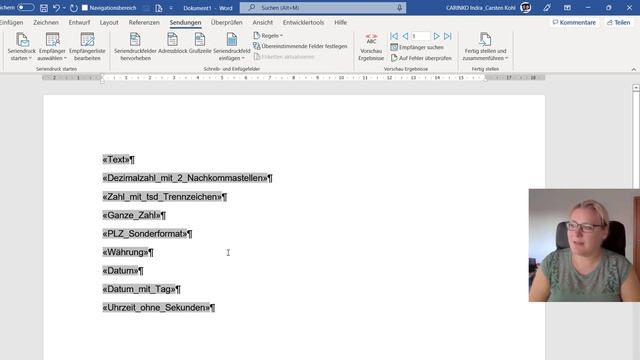Switch to the Zeichnen tab

coord(46,22)
